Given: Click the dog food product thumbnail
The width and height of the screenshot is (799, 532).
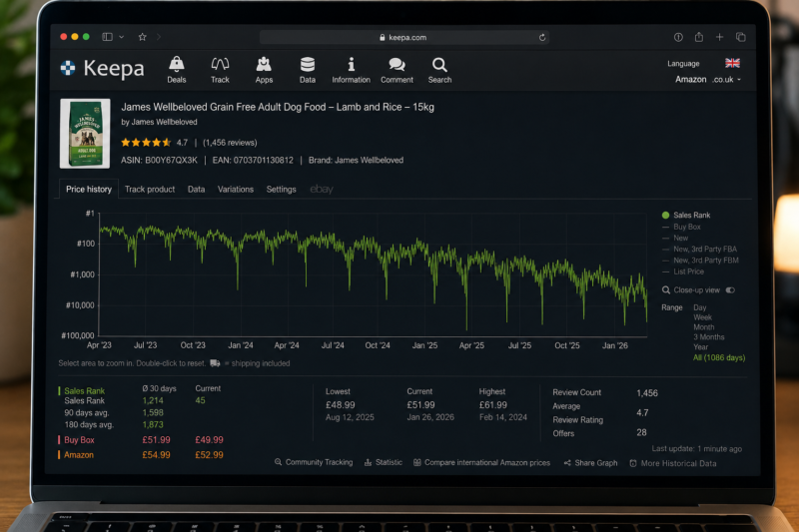Looking at the screenshot, I should (x=85, y=134).
